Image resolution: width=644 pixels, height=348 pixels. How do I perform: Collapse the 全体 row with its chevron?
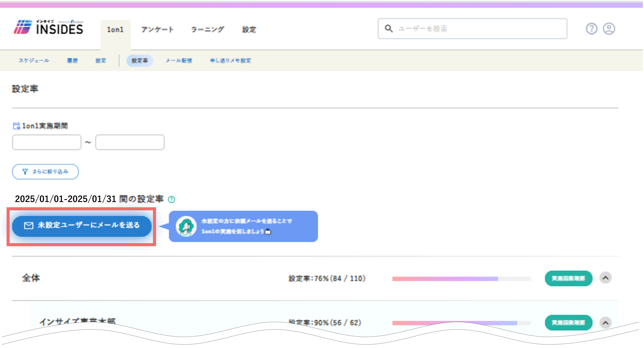(605, 278)
